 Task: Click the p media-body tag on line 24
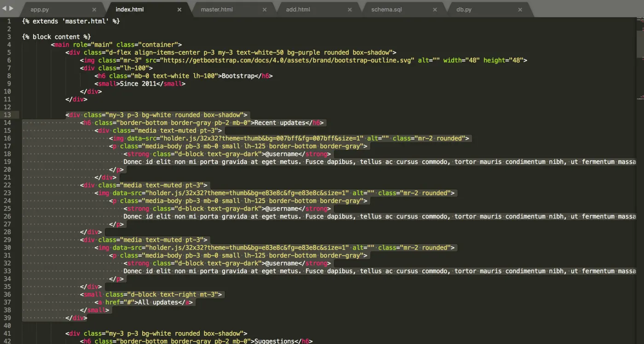pos(238,201)
